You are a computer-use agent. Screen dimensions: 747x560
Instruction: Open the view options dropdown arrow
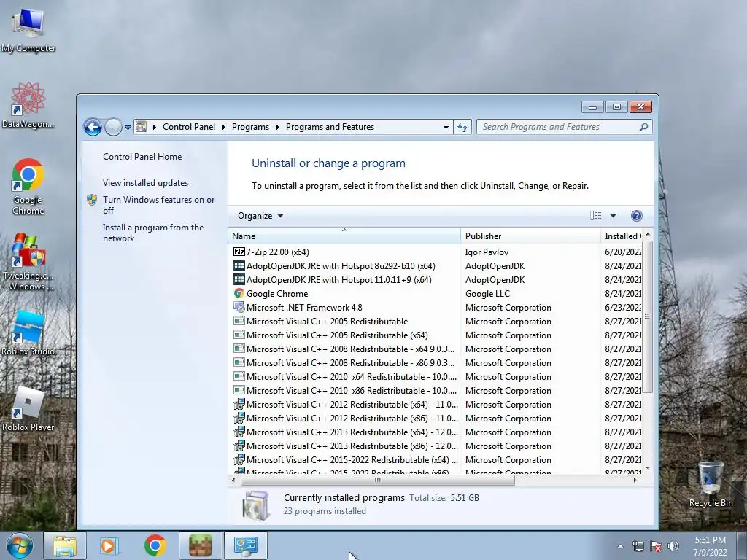click(613, 216)
